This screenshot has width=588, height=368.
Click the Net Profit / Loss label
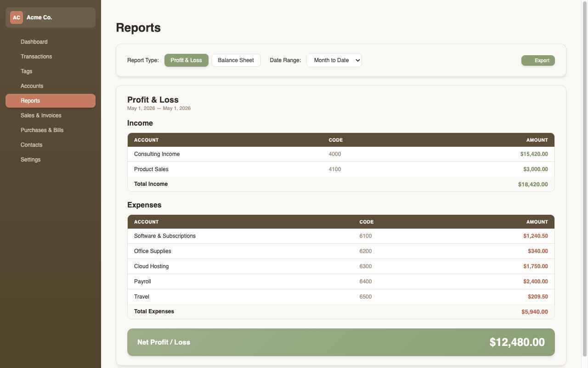pos(164,342)
